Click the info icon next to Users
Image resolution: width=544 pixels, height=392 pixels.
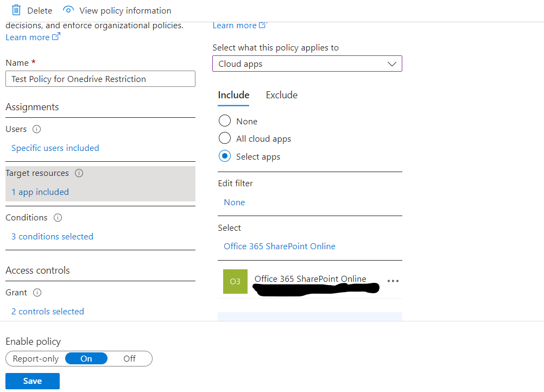[36, 129]
